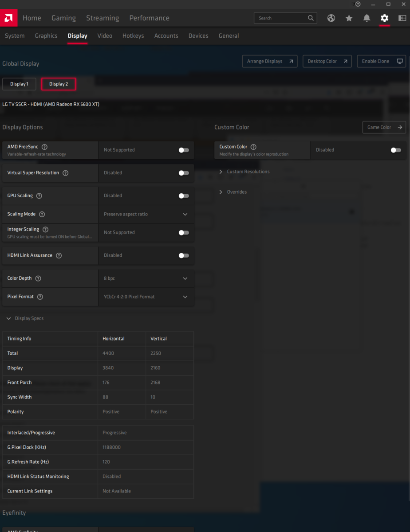
Task: Click Desktop Color button
Action: pos(327,61)
